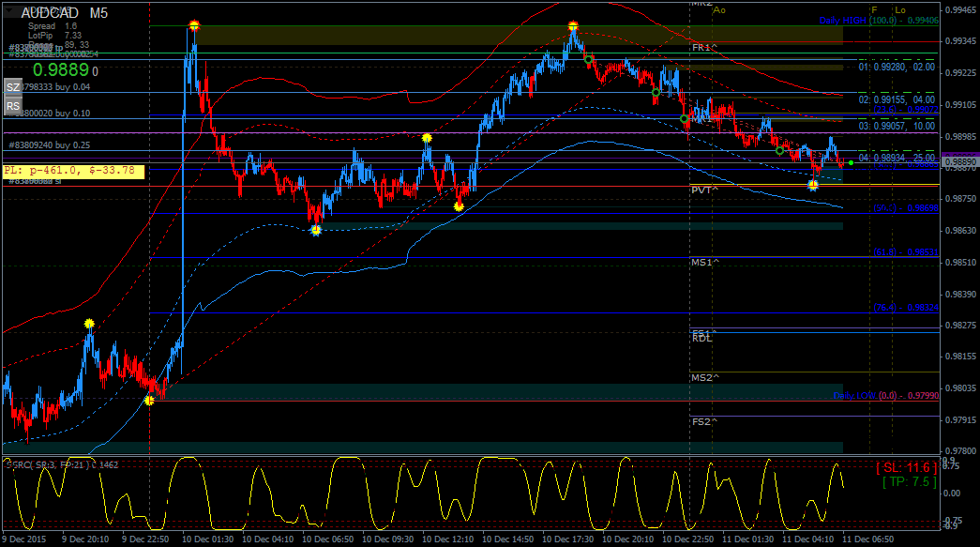Viewport: 980px width, 547px height.
Task: Click the PVT^ pivot level label
Action: point(704,190)
